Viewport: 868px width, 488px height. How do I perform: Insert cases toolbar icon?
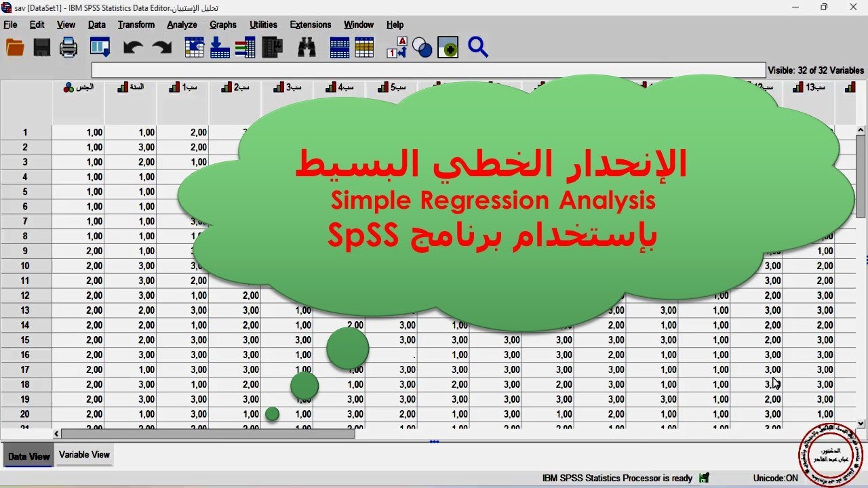340,47
